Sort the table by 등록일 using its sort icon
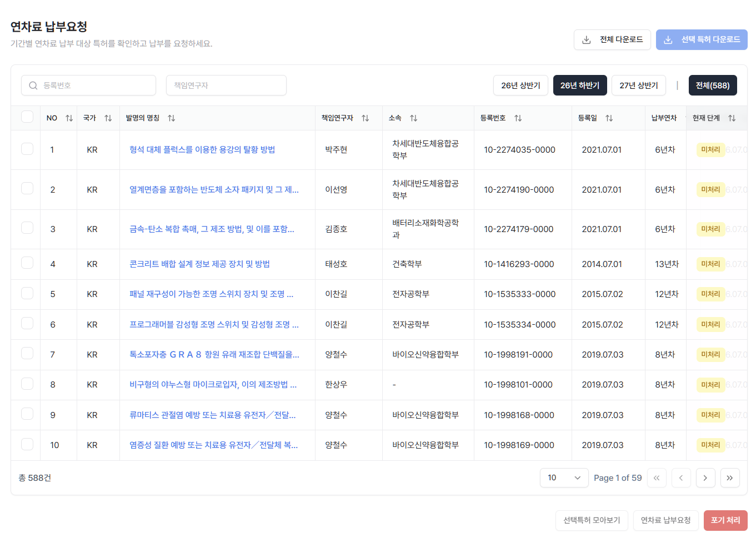The height and width of the screenshot is (553, 756). [609, 118]
